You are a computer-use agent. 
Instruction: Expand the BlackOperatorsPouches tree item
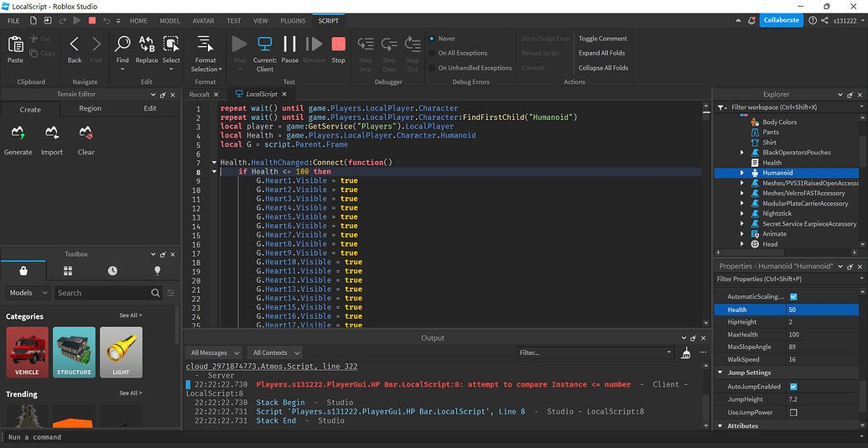742,153
